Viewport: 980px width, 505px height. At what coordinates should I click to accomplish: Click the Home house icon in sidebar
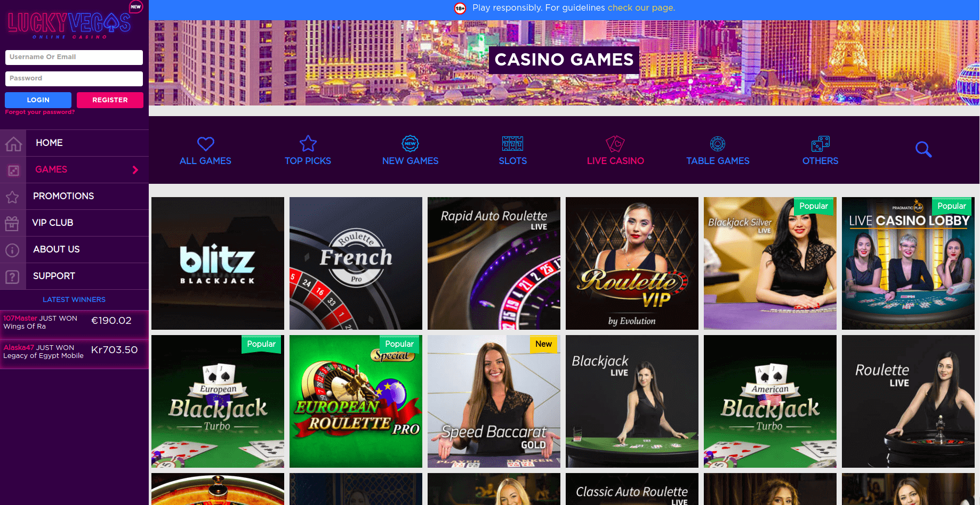click(13, 143)
